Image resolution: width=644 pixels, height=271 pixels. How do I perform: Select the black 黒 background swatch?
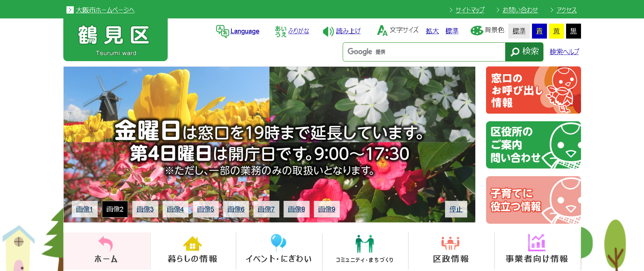coord(573,31)
